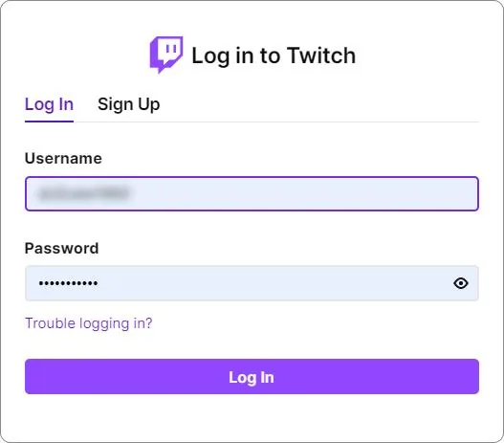Image resolution: width=504 pixels, height=443 pixels.
Task: Submit the login form
Action: click(x=252, y=376)
